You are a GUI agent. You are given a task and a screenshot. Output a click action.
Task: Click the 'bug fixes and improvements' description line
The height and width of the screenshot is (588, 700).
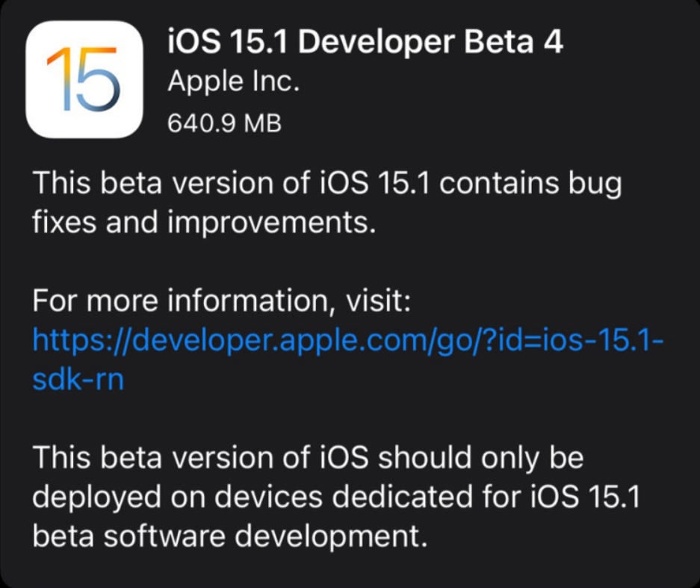pos(203,223)
